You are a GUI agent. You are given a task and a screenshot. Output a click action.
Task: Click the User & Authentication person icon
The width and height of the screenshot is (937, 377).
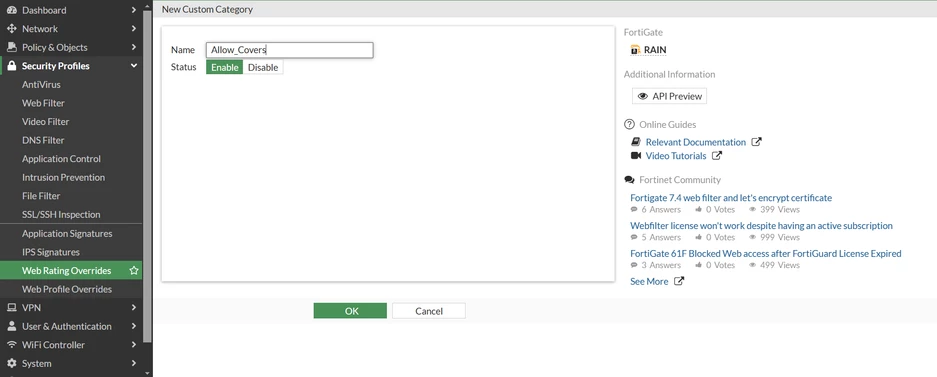(11, 326)
